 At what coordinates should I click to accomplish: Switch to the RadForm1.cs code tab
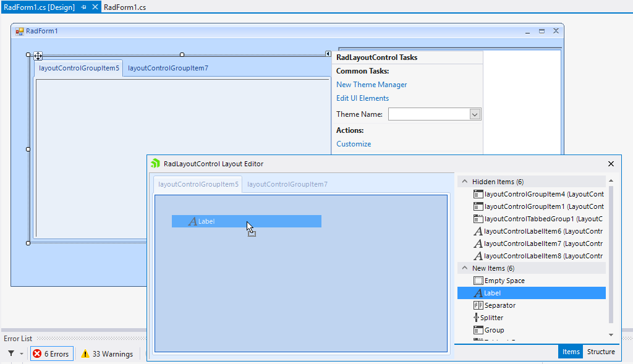(125, 7)
